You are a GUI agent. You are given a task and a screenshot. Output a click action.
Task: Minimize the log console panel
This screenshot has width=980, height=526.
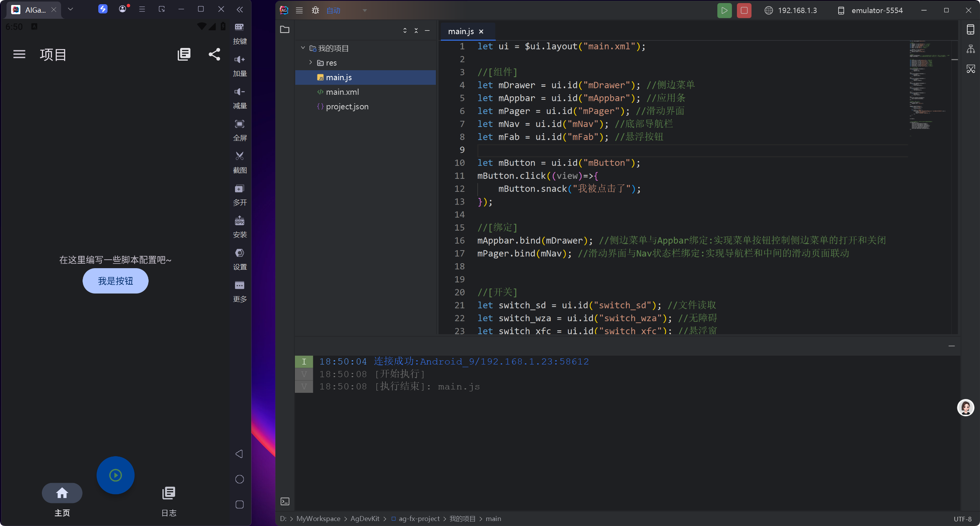(x=952, y=346)
